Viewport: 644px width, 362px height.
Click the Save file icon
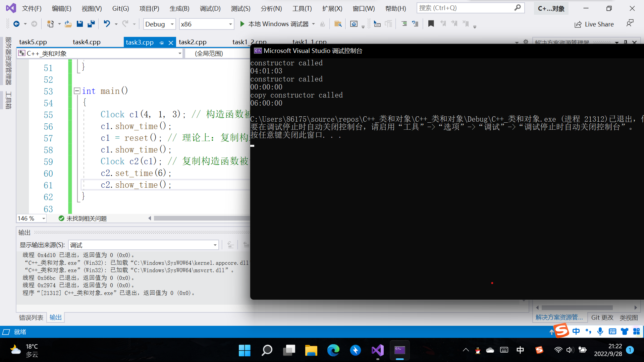click(79, 24)
